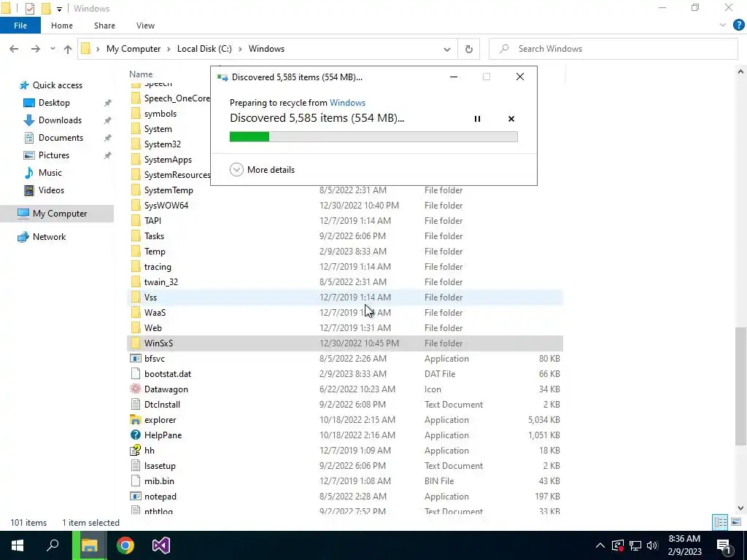Switch to the Share ribbon tab
Viewport: 747px width, 560px height.
(x=104, y=26)
